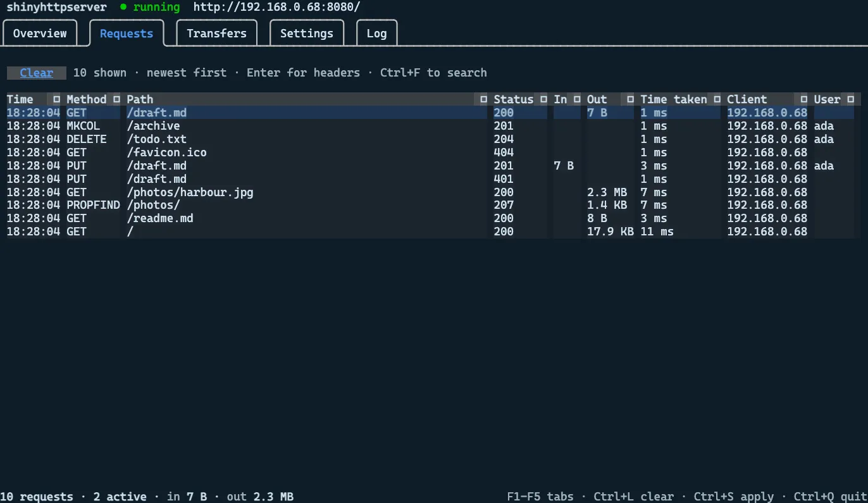This screenshot has height=503, width=868.
Task: Click the Client column header label
Action: pos(747,99)
